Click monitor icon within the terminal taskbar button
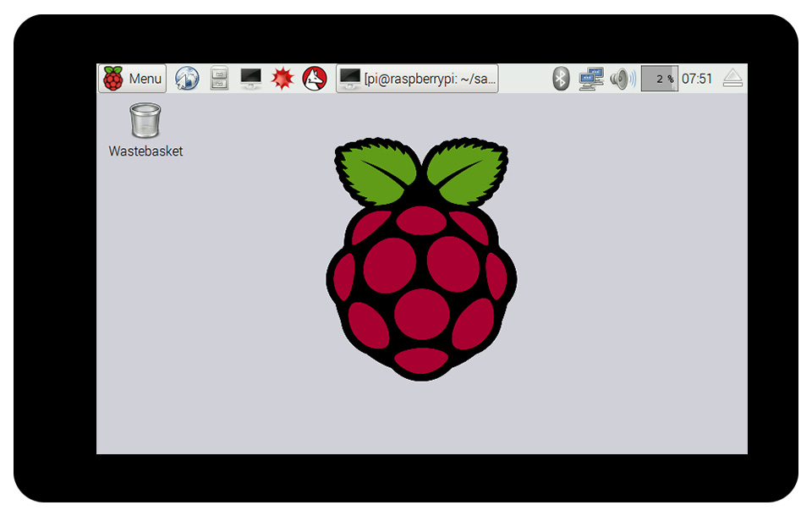The image size is (812, 516). 350,79
